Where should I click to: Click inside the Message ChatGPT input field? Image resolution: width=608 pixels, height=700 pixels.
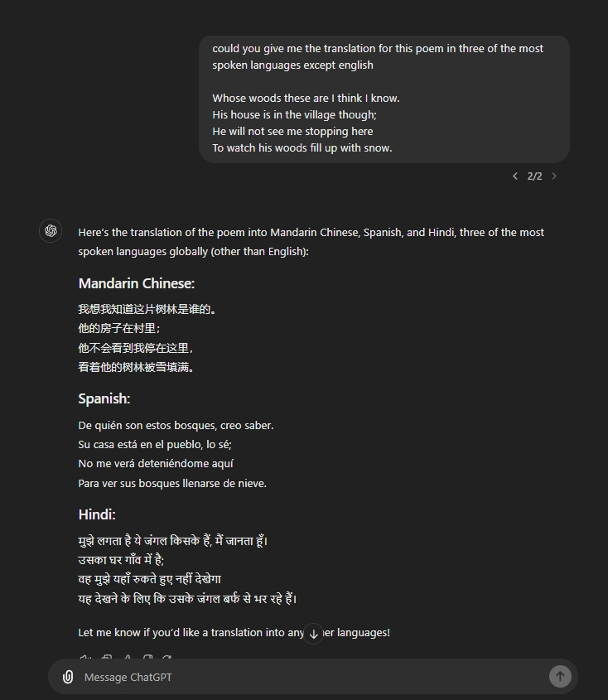tap(249, 677)
